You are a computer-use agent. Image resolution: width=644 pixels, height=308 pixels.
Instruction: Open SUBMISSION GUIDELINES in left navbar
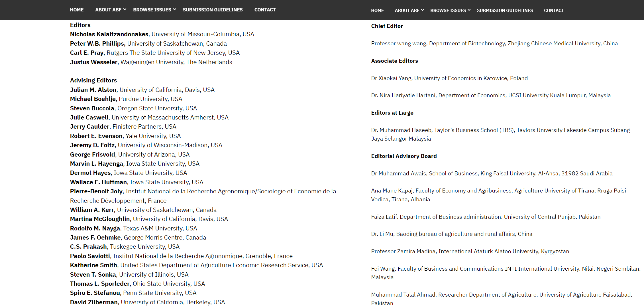(213, 10)
